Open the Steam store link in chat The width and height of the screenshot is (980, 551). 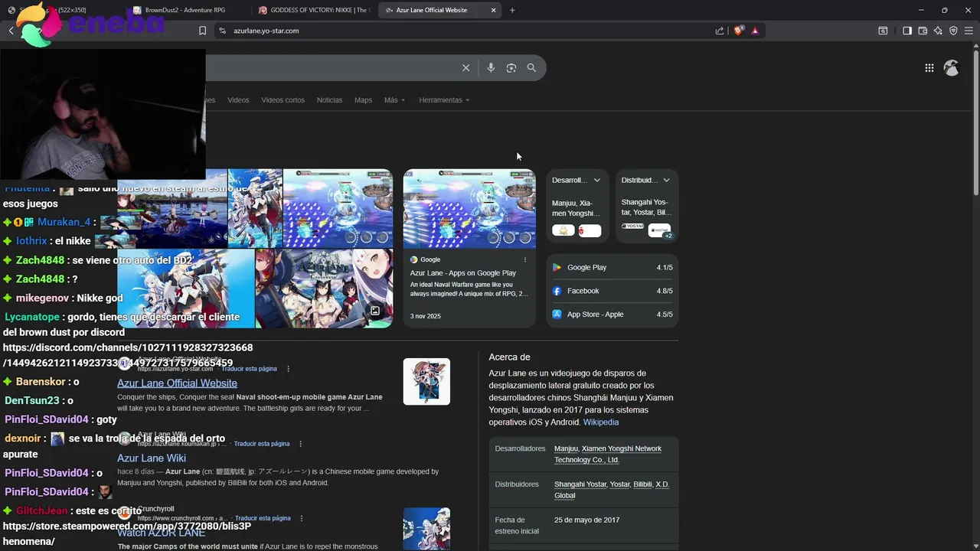pos(127,533)
